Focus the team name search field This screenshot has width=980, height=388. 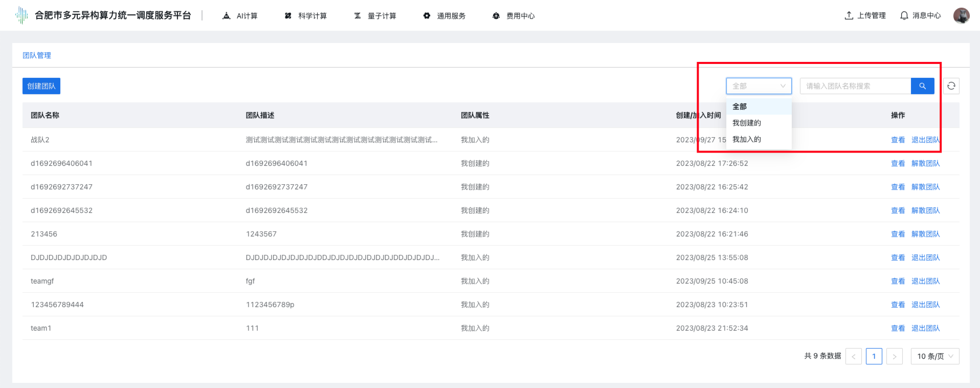pyautogui.click(x=855, y=86)
